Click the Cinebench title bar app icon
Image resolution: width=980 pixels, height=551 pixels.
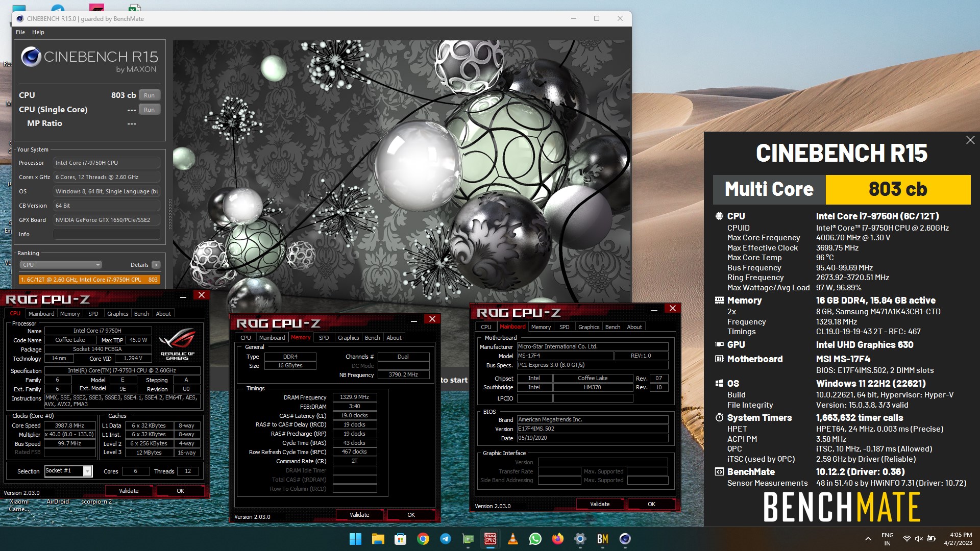click(x=20, y=19)
